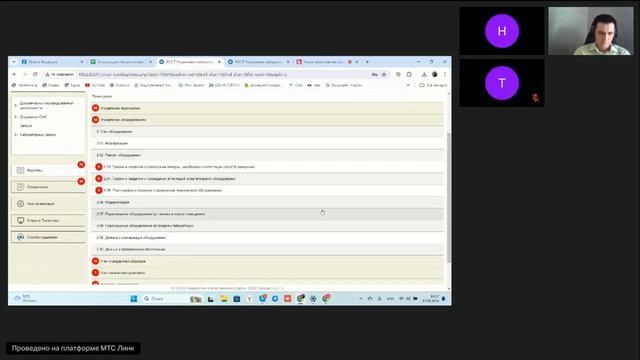The height and width of the screenshot is (360, 640).
Task: Collapse the Управление оборудованием journal group
Action: point(267,120)
